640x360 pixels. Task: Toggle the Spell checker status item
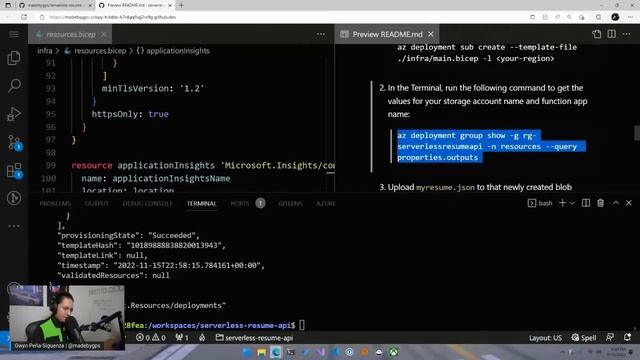[584, 338]
